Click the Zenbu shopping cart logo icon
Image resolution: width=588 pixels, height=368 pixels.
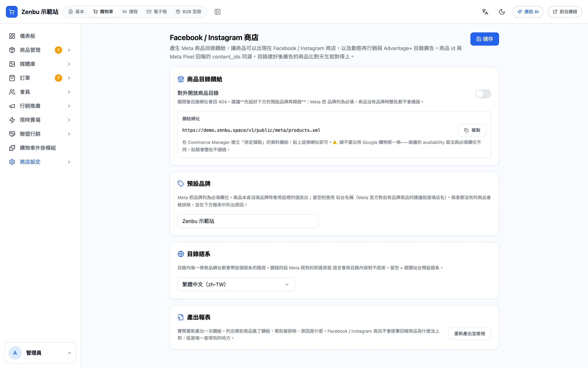pos(12,12)
